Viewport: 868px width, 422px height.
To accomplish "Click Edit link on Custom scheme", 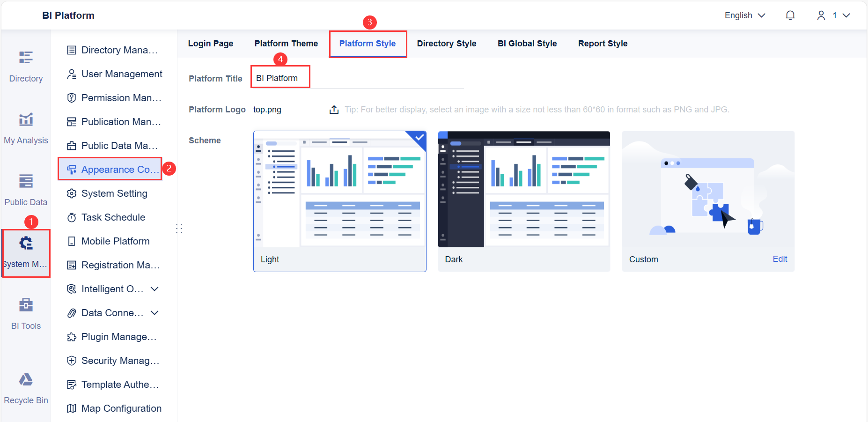I will tap(780, 259).
